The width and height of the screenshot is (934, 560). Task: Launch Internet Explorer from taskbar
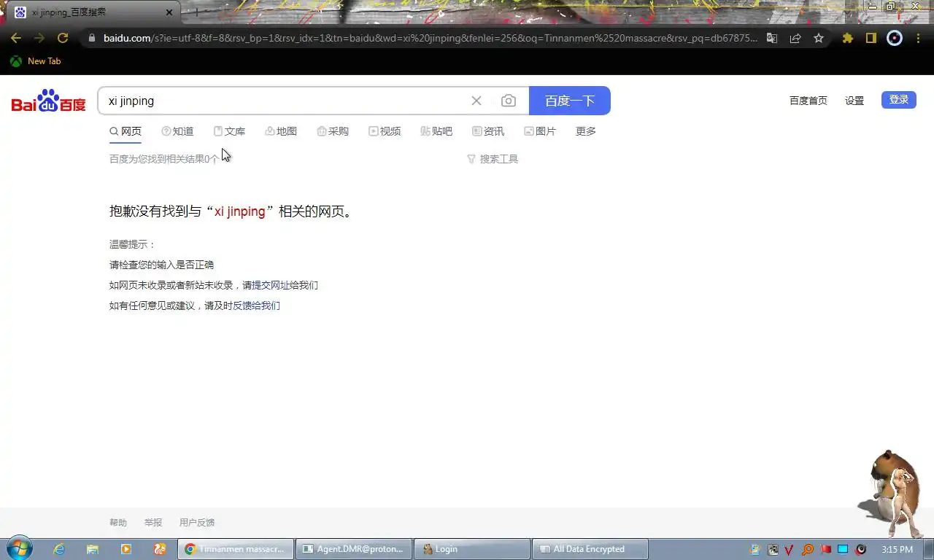pos(59,549)
